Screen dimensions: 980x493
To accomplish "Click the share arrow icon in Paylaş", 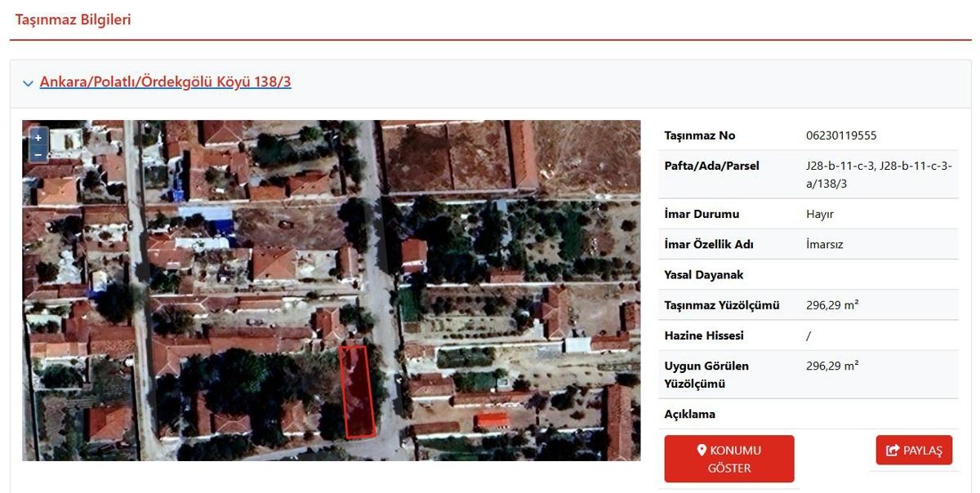I will tap(892, 451).
